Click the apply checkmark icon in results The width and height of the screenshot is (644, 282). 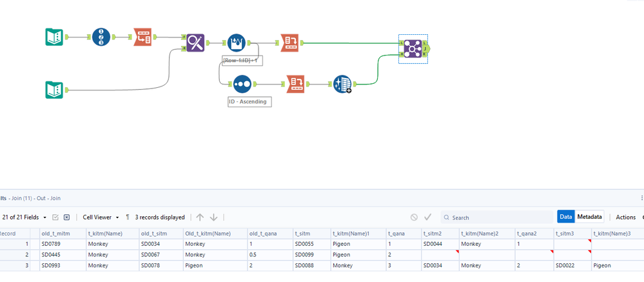tap(428, 217)
